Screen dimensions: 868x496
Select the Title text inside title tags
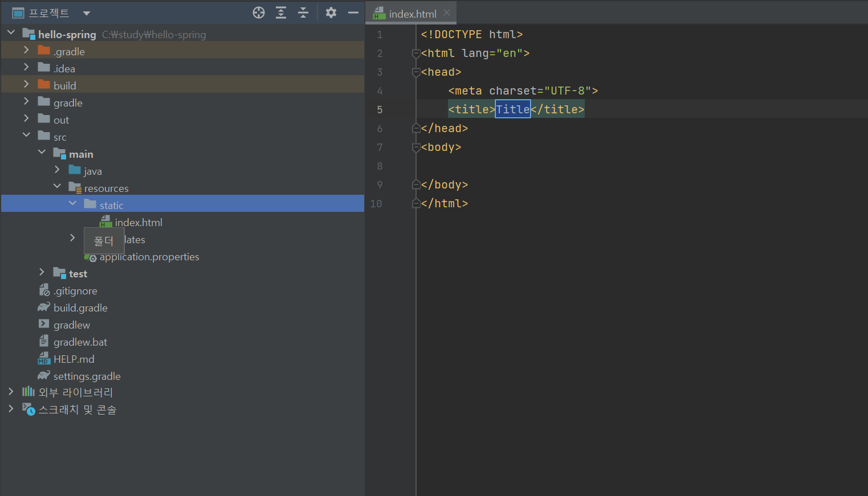(512, 109)
